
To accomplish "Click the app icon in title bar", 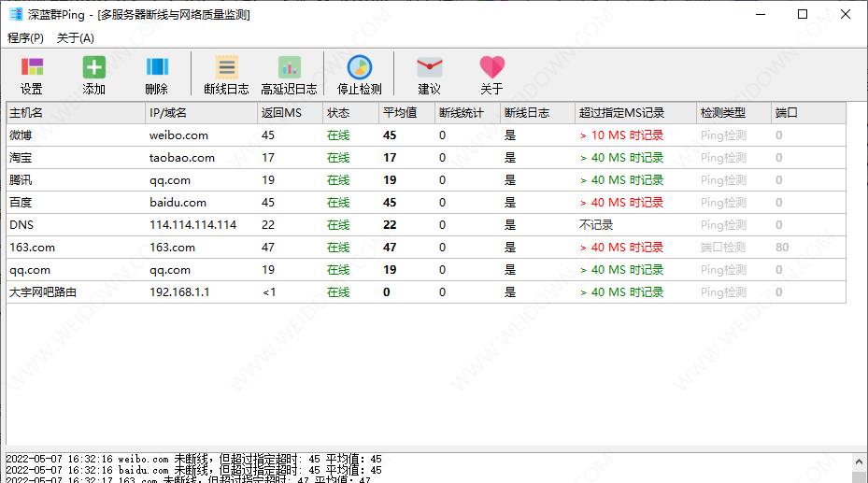I will (x=16, y=14).
